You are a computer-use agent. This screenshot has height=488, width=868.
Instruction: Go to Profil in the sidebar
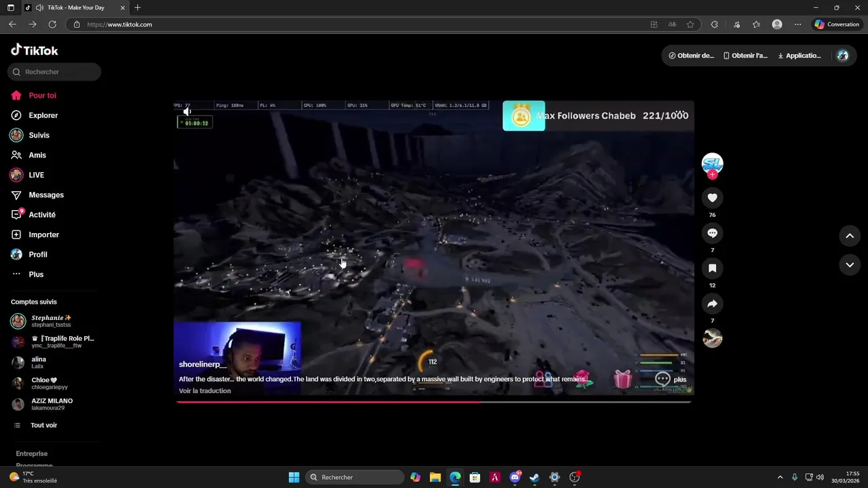(x=29, y=254)
